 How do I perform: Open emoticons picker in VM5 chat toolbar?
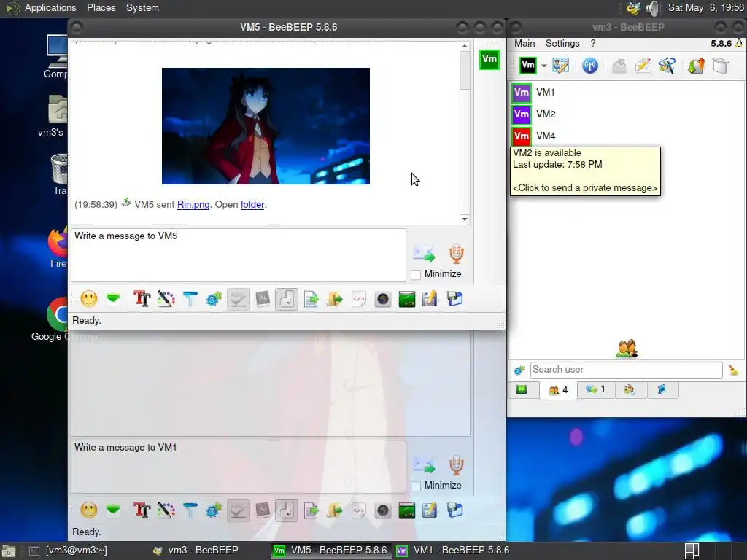tap(89, 299)
